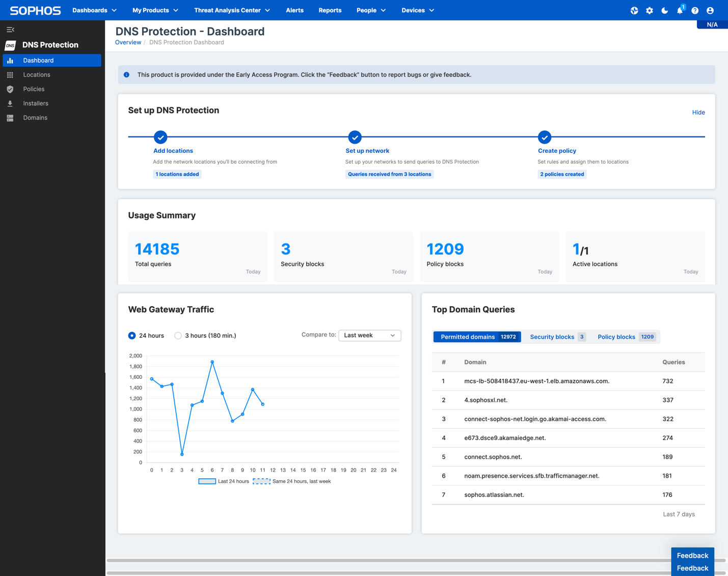This screenshot has height=576, width=728.
Task: Open the user account profile icon
Action: pyautogui.click(x=710, y=11)
